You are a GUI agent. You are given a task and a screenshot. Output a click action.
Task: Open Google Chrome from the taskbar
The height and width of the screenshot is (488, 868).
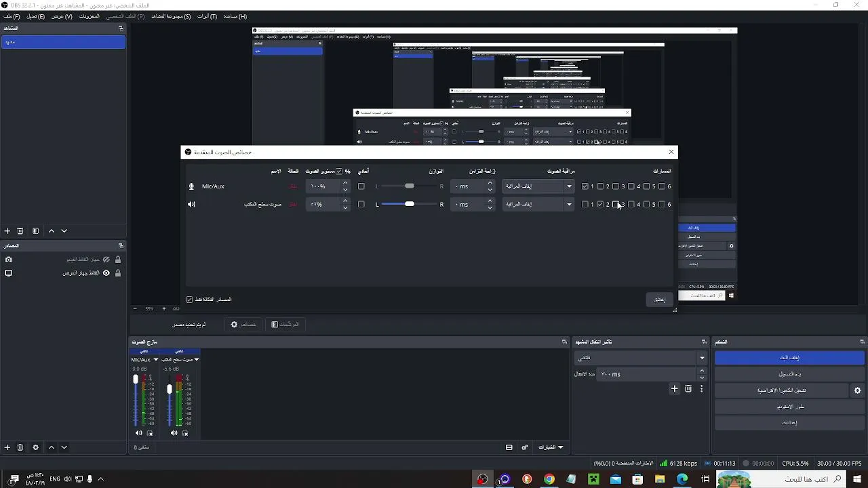549,479
